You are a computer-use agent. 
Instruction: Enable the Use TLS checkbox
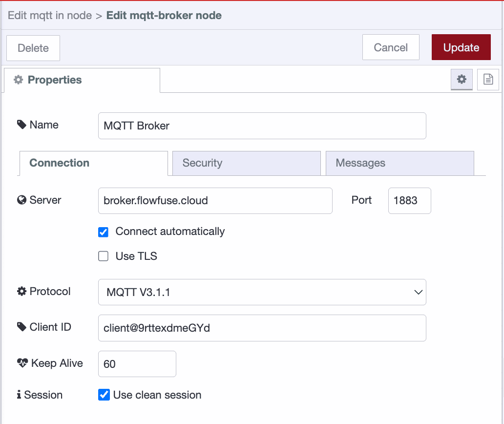(103, 256)
